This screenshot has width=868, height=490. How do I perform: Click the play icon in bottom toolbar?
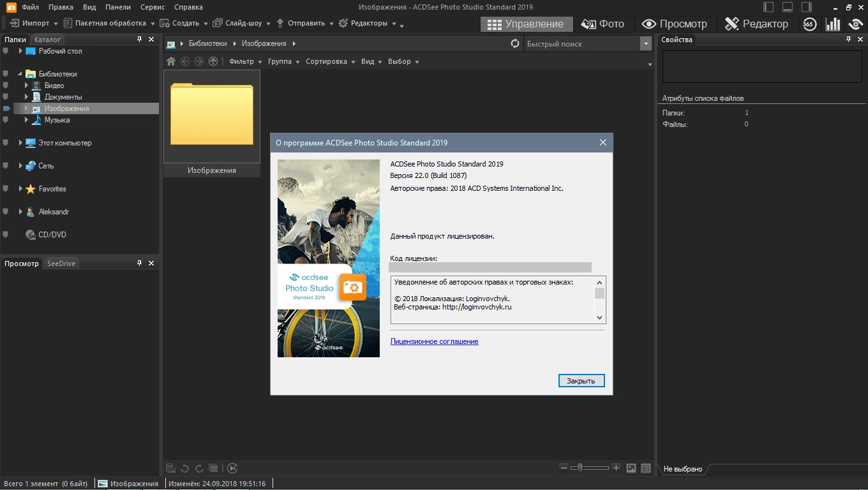[232, 468]
